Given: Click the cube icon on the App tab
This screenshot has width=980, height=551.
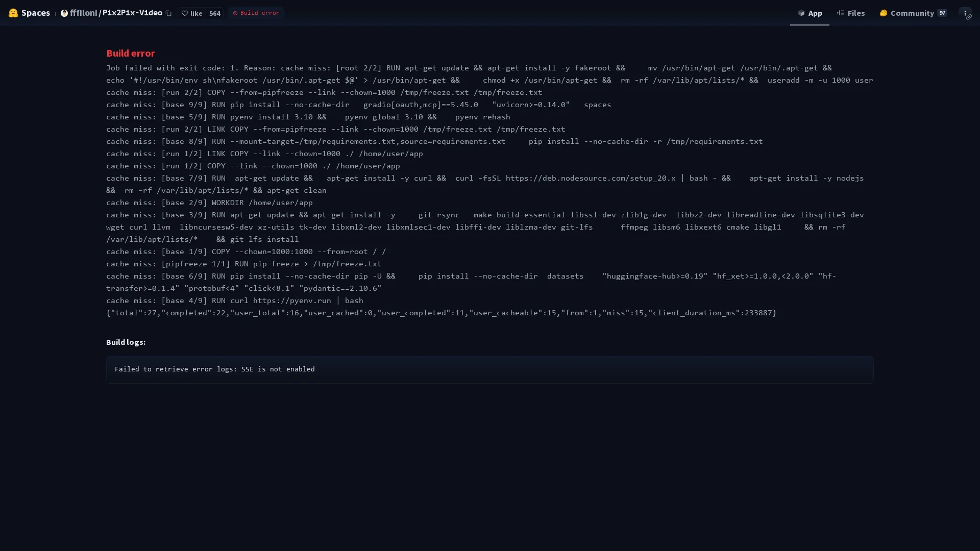Looking at the screenshot, I should [x=801, y=13].
